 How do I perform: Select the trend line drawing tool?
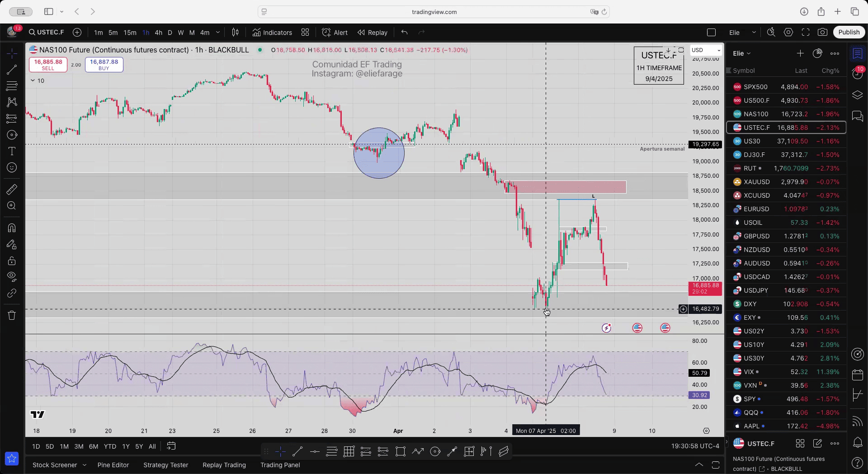coord(12,70)
